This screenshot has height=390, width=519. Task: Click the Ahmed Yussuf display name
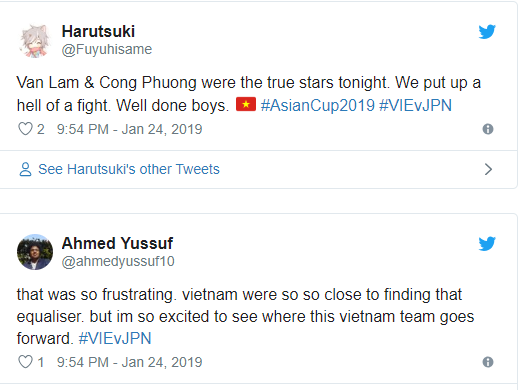tap(117, 243)
